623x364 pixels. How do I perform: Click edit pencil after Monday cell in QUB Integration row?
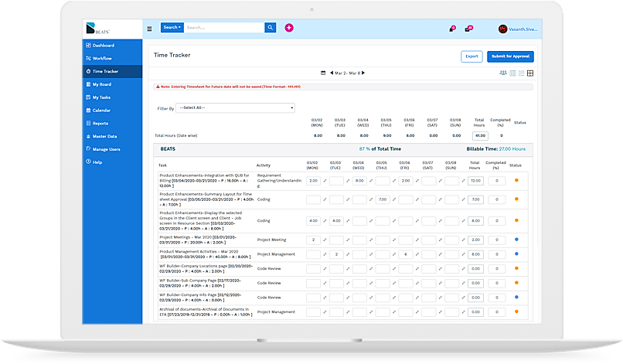pyautogui.click(x=325, y=181)
